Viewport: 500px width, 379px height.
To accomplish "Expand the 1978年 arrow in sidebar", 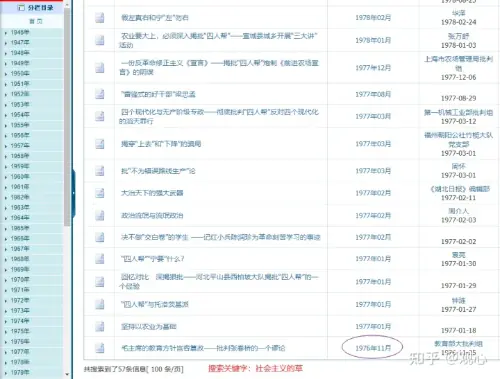I will pos(6,363).
